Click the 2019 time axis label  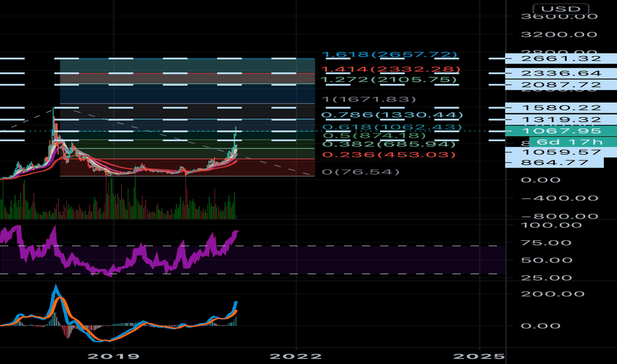pos(113,356)
